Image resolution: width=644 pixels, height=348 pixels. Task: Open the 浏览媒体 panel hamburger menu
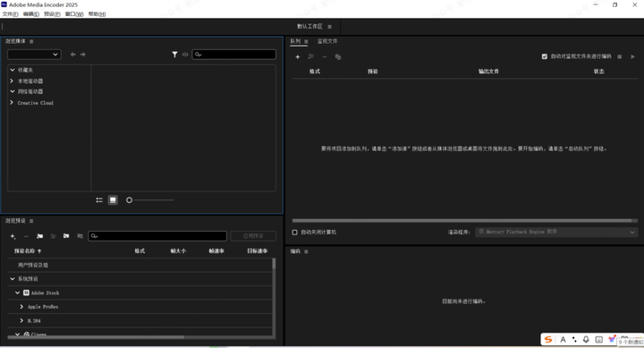[x=31, y=41]
